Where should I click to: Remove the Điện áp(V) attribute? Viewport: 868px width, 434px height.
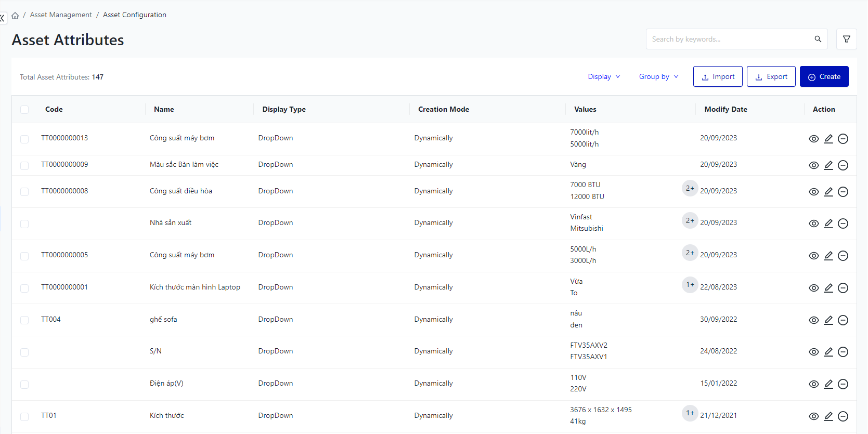(x=843, y=384)
